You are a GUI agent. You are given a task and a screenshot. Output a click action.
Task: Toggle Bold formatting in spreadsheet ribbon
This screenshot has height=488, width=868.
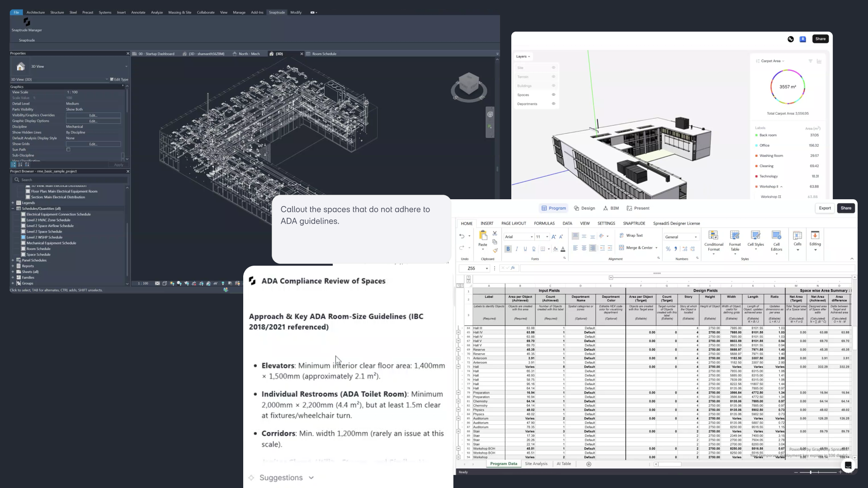[508, 249]
